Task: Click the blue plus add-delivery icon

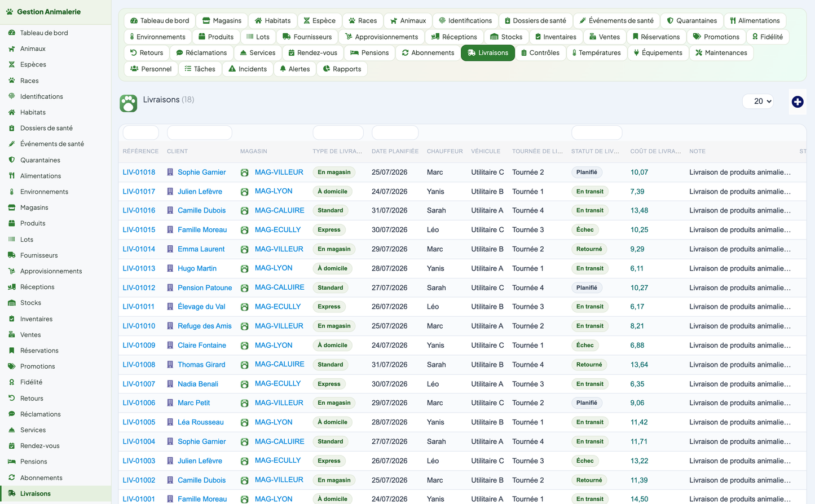Action: coord(797,101)
